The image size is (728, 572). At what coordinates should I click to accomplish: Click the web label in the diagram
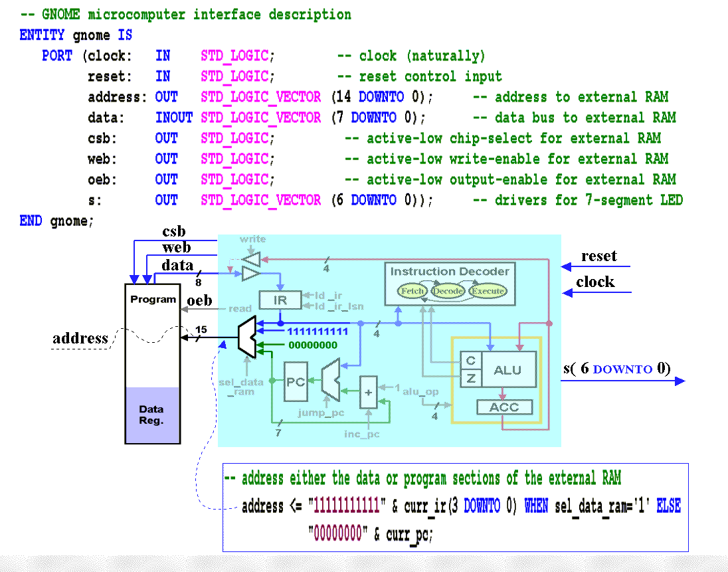[x=177, y=247]
